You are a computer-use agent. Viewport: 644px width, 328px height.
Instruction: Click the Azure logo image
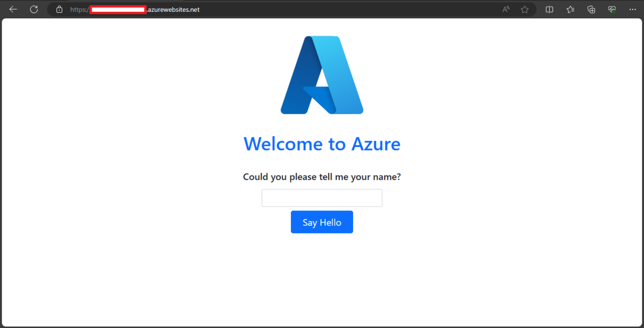coord(322,75)
